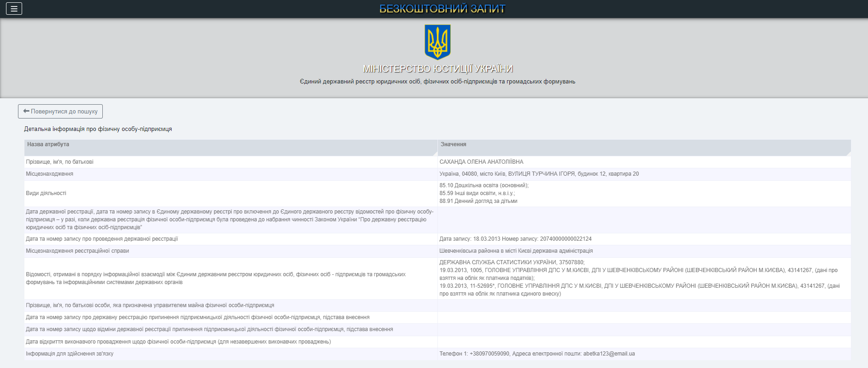Select Шевченківська районна державна адміністрація value
This screenshot has height=368, width=868.
coord(516,251)
